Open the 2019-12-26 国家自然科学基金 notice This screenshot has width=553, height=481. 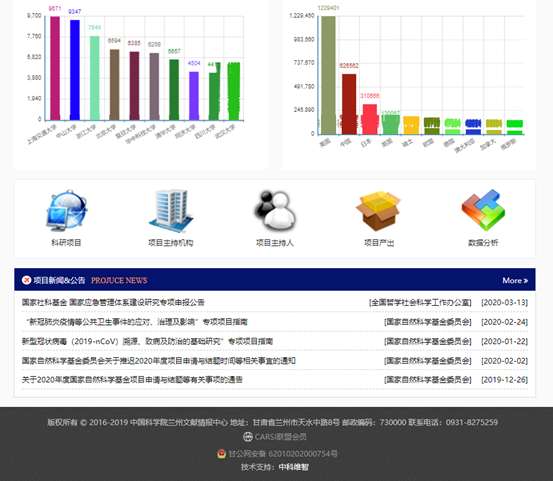coord(132,380)
